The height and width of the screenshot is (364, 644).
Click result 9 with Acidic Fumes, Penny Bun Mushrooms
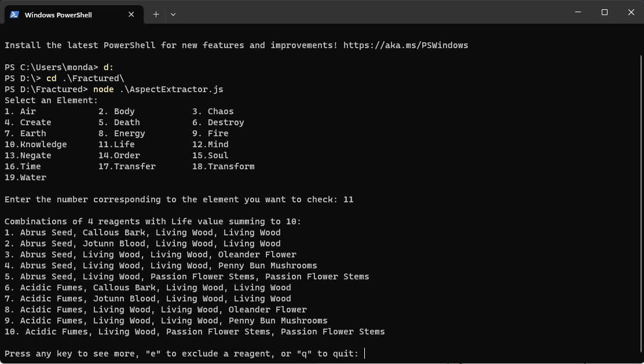pyautogui.click(x=166, y=321)
